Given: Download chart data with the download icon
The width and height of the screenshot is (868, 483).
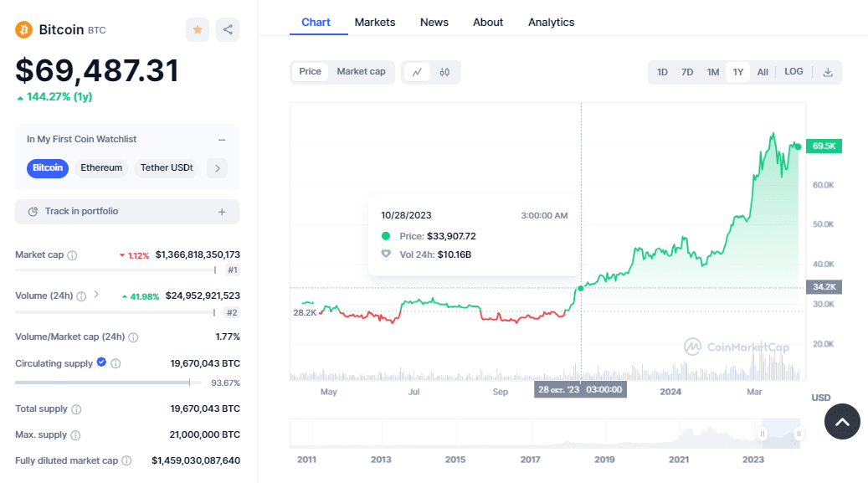Looking at the screenshot, I should (828, 72).
